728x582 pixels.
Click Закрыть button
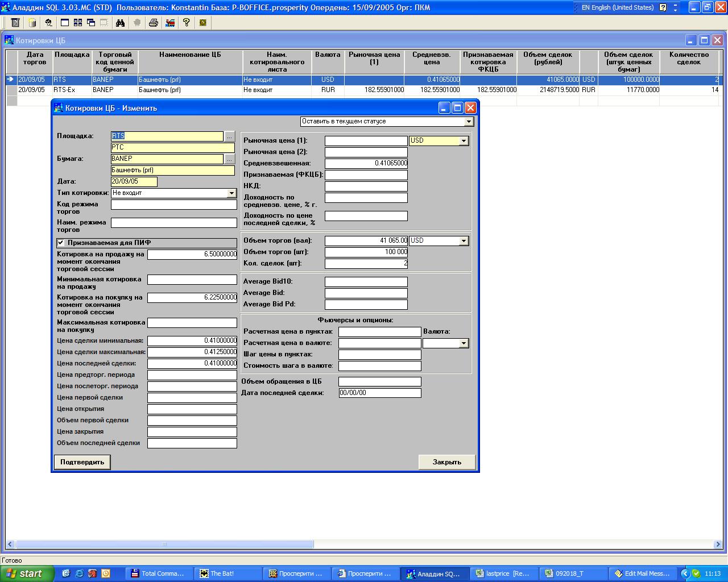[447, 462]
